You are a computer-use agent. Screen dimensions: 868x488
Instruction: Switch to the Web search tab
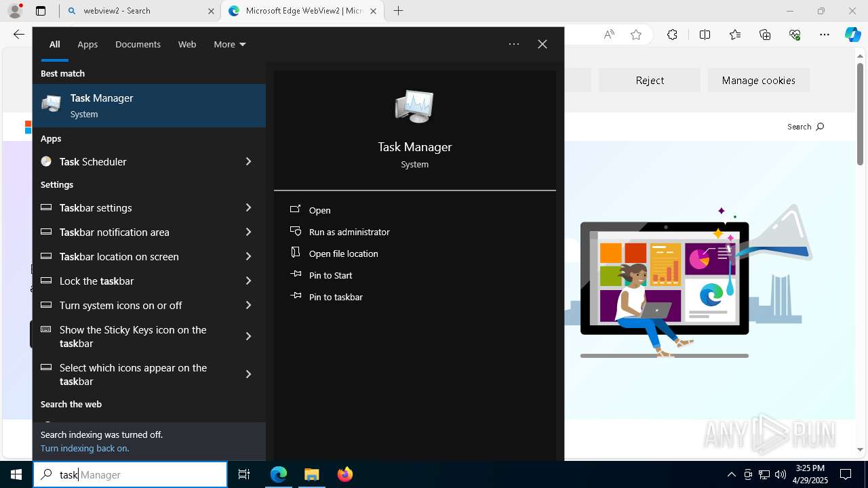tap(187, 44)
